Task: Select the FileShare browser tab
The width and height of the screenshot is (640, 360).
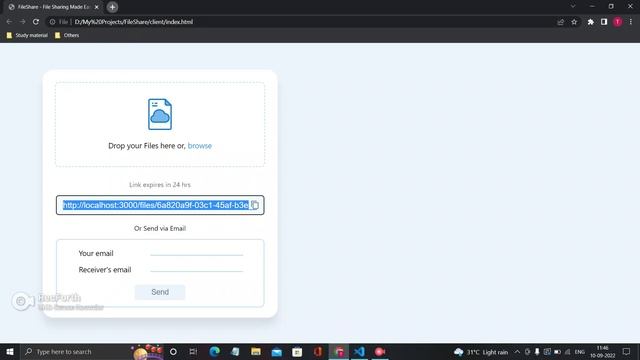Action: coord(54,7)
